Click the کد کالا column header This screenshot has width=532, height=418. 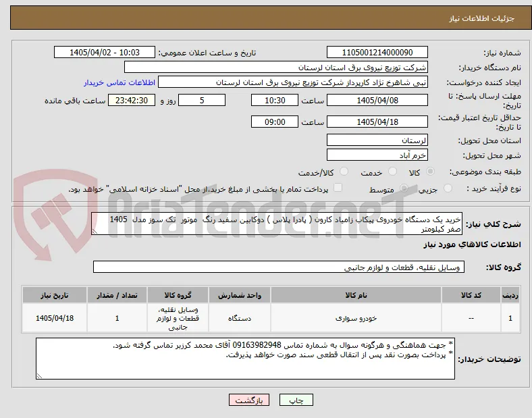pos(471,295)
